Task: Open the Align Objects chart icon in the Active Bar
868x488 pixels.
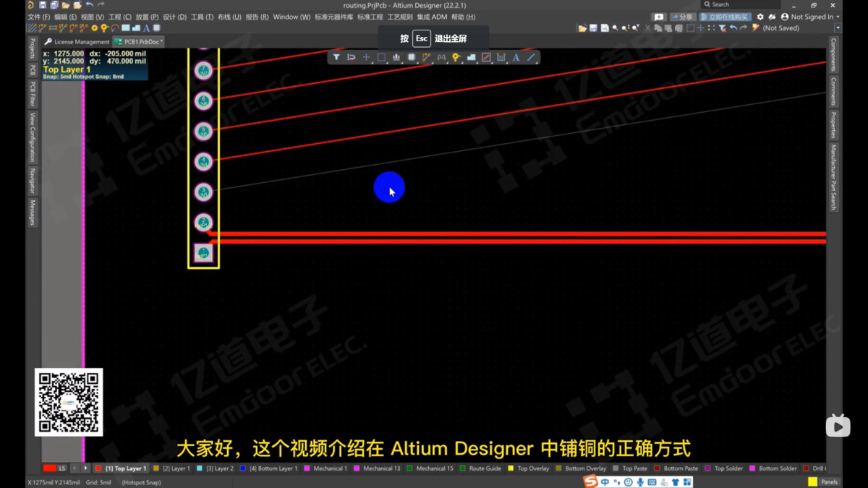Action: pyautogui.click(x=396, y=57)
